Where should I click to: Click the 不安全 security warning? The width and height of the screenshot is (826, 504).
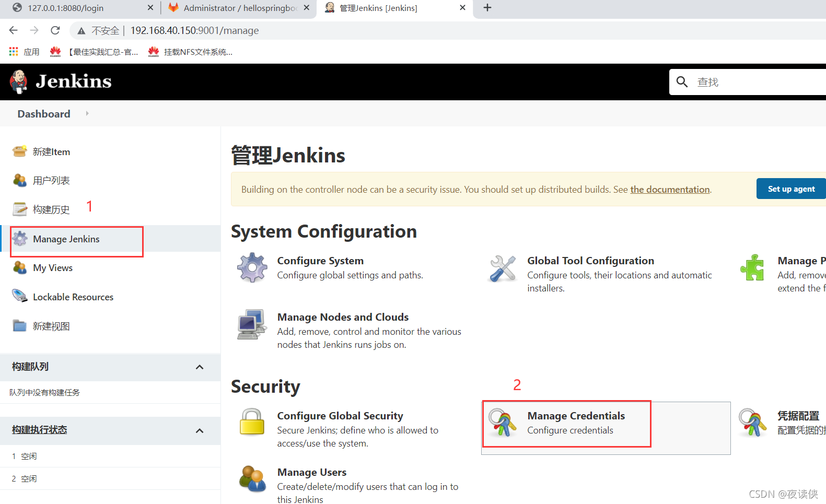tap(99, 31)
